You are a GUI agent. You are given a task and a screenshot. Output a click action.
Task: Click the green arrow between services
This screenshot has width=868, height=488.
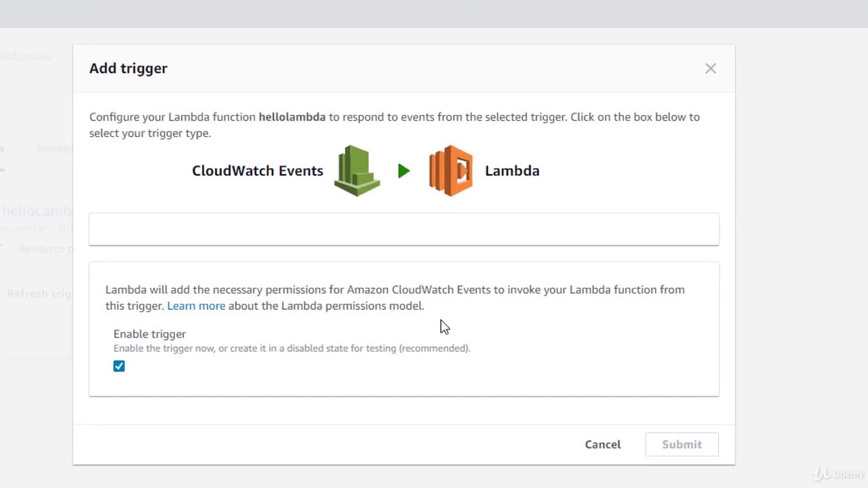point(404,171)
